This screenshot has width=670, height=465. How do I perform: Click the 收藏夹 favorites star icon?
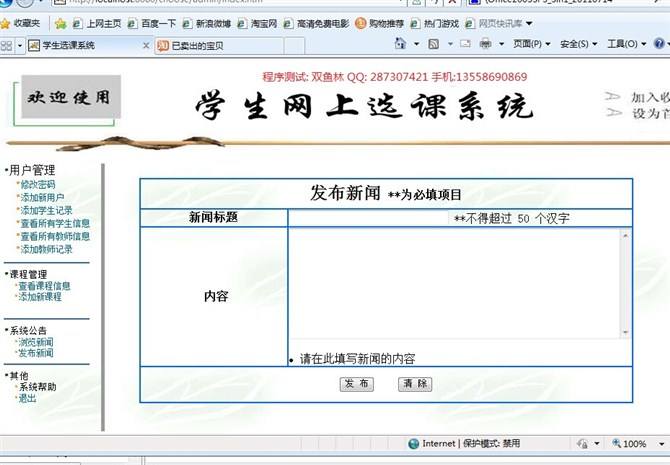(x=7, y=23)
